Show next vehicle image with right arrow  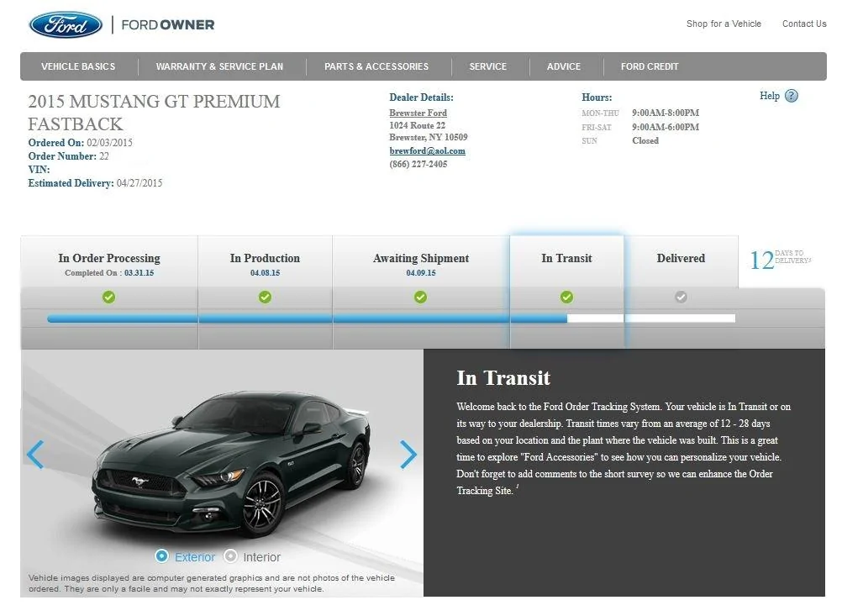tap(408, 455)
